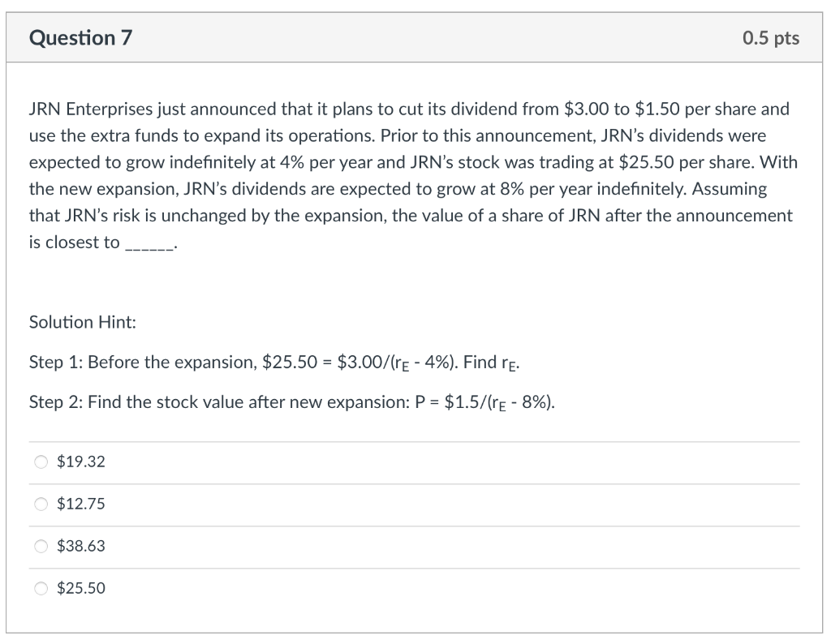Click the $12.75 answer label text
Image resolution: width=831 pixels, height=644 pixels.
coord(81,504)
